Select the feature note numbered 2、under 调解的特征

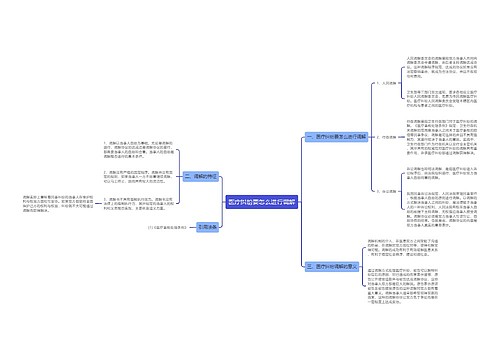[139, 177]
